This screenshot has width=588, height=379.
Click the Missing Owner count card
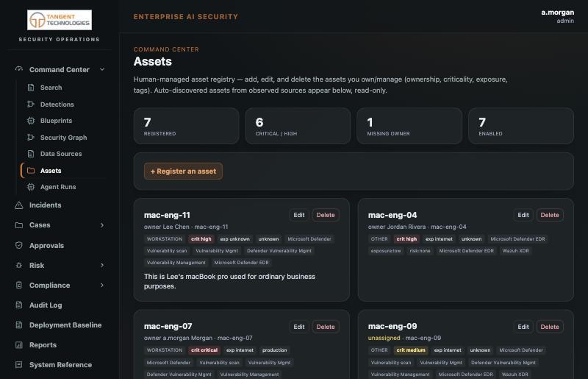click(x=409, y=126)
